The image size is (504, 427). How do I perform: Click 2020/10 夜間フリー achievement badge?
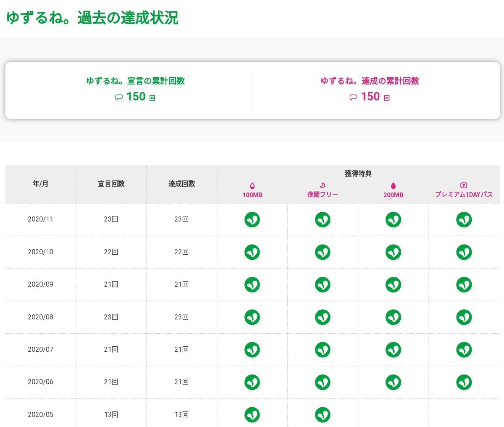click(323, 252)
